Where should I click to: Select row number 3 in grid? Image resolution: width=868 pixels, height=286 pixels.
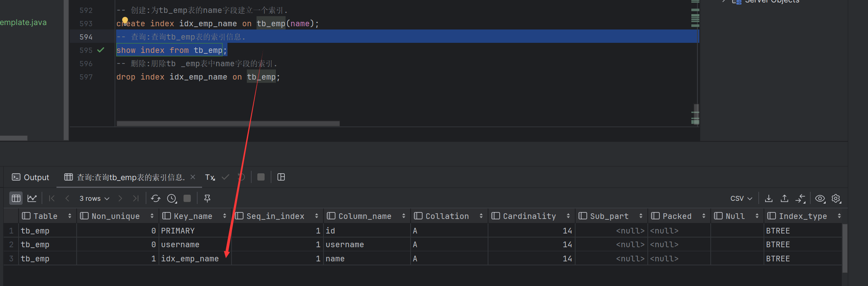pos(11,259)
